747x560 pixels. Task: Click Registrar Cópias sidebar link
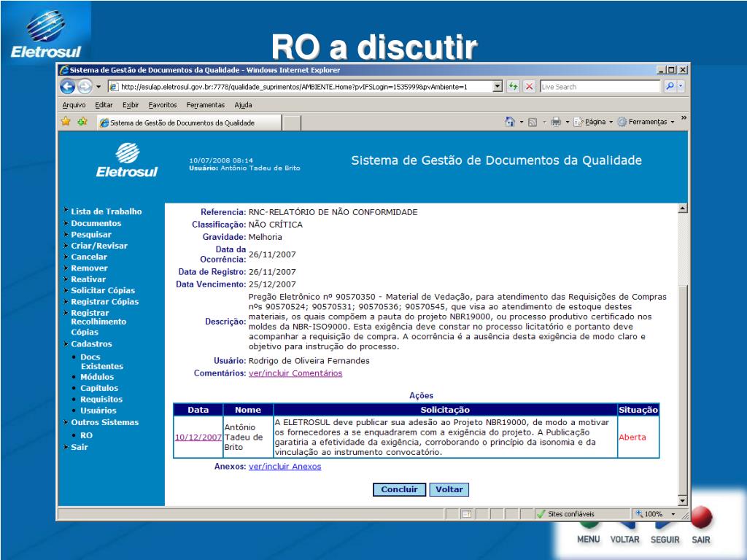pos(105,302)
